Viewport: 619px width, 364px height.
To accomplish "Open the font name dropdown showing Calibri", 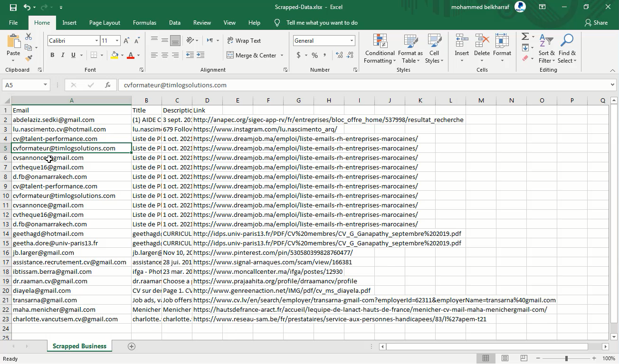I will tap(96, 41).
